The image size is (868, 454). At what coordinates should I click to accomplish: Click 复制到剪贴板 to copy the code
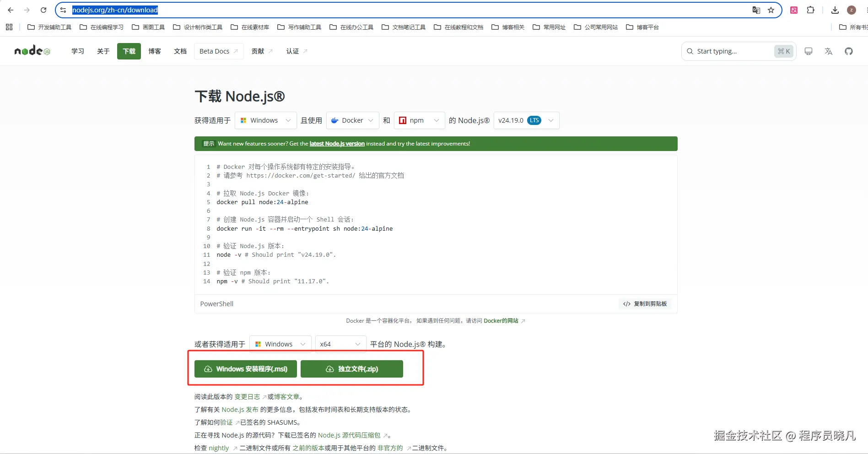(x=645, y=304)
